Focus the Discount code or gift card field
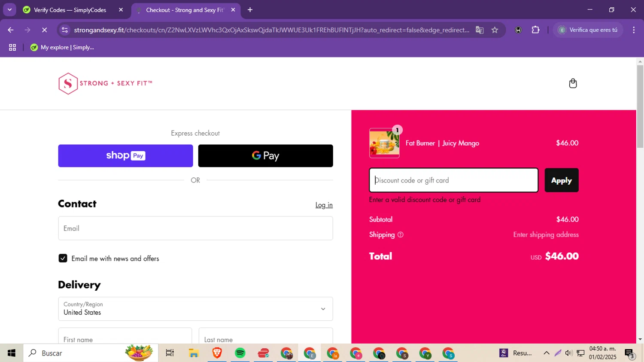The height and width of the screenshot is (362, 644). [453, 180]
